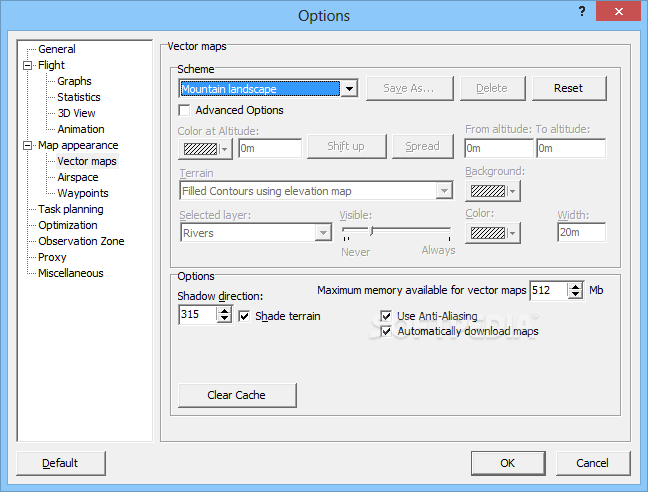Click the From altitude input field

click(499, 148)
